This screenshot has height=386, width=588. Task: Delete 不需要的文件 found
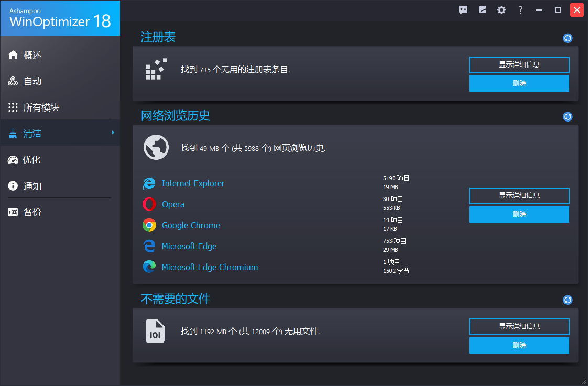click(x=519, y=346)
